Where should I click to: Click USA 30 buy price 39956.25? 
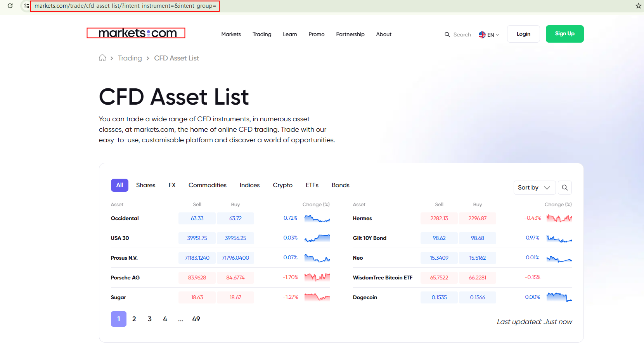[x=235, y=238]
